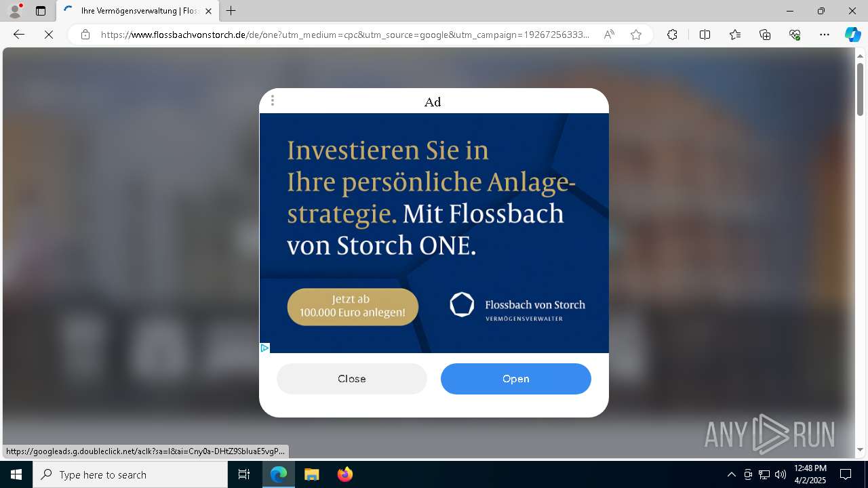Click the Type here to search box
This screenshot has height=488, width=868.
[x=130, y=474]
